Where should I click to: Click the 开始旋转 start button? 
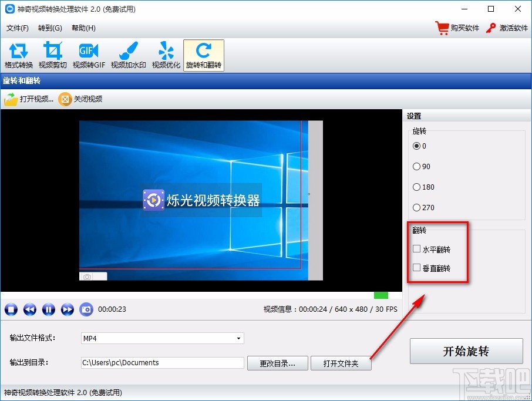pos(466,351)
